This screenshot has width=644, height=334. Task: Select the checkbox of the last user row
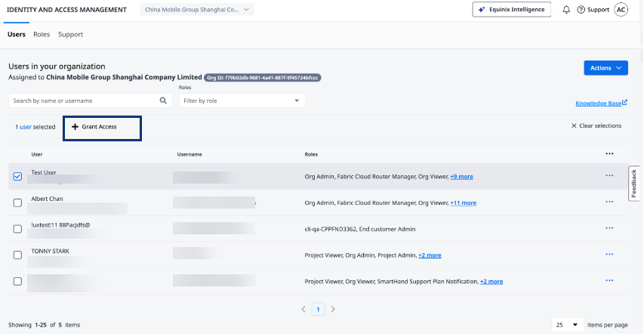click(x=17, y=282)
